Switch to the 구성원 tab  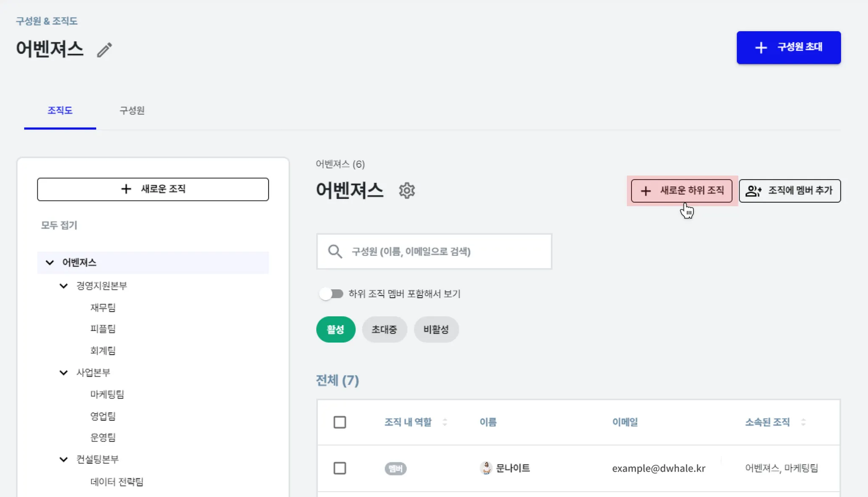(x=132, y=111)
